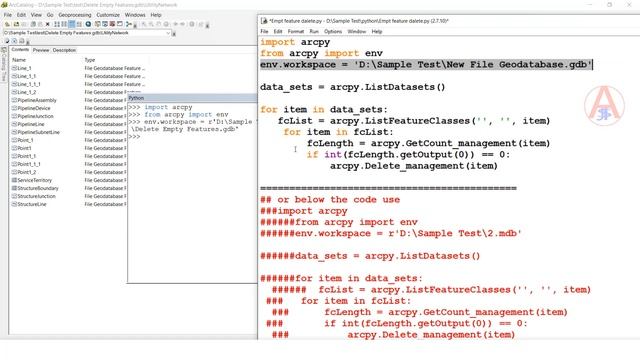Viewport: 640px width, 360px height.
Task: Sort by the Type column header
Action: click(x=90, y=60)
